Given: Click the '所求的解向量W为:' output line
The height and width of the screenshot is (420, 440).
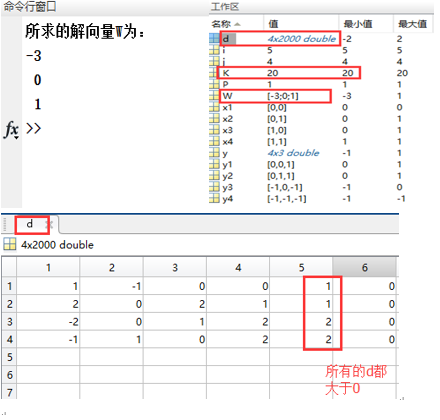Looking at the screenshot, I should pos(85,32).
